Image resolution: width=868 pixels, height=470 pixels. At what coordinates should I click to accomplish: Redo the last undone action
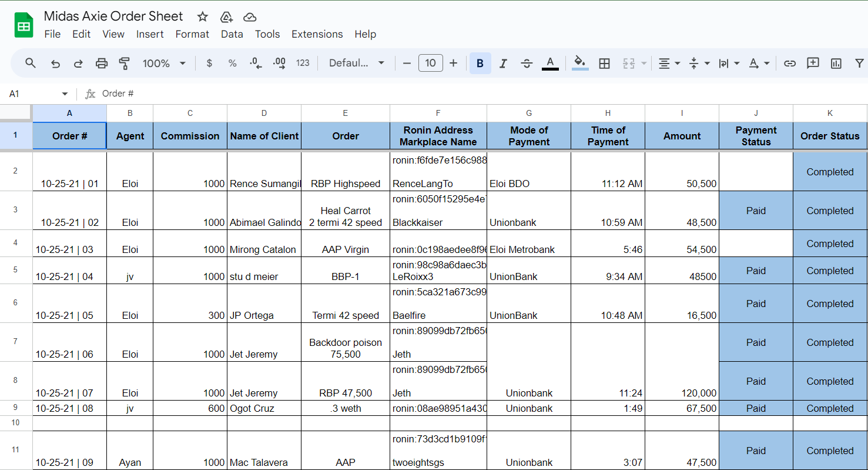pos(78,63)
